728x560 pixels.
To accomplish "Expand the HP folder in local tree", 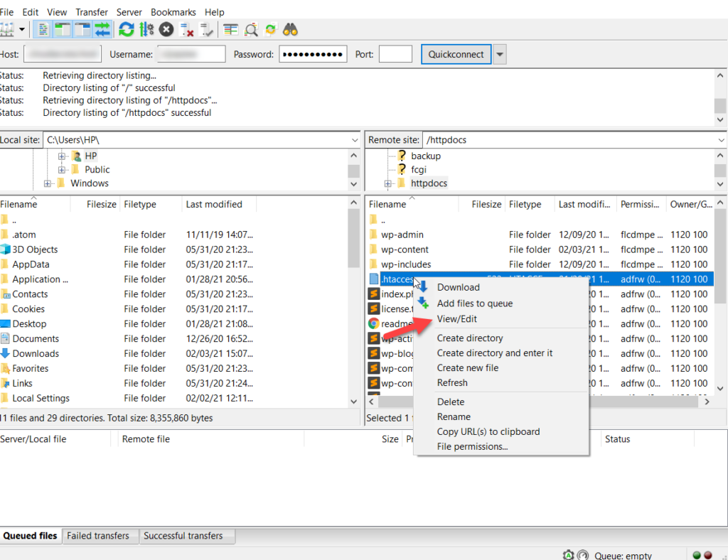I will [x=61, y=156].
